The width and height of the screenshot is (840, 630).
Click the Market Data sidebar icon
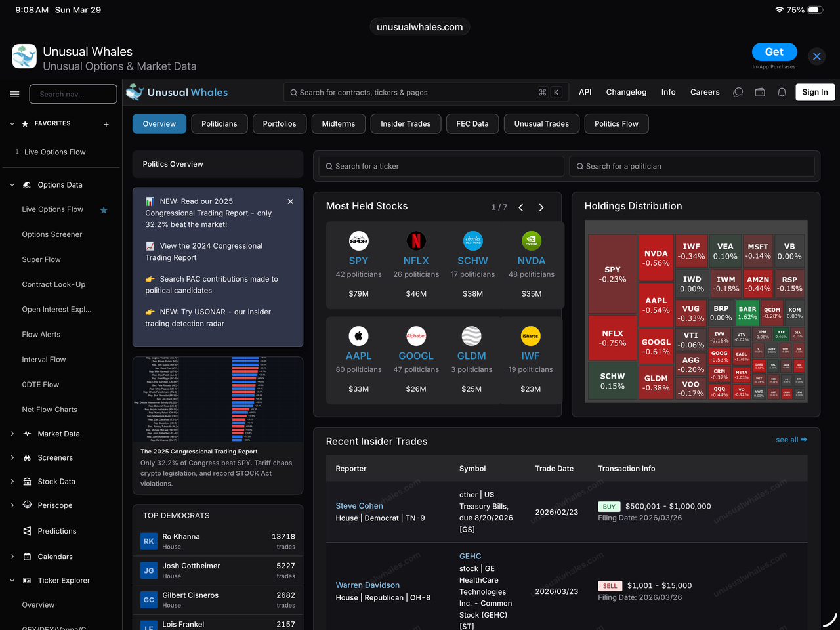(27, 434)
